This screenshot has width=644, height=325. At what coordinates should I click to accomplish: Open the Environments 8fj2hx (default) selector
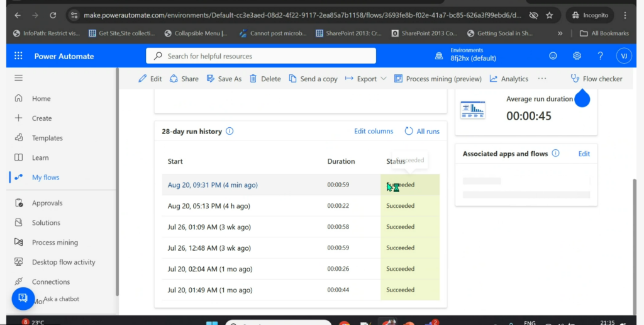click(x=473, y=55)
